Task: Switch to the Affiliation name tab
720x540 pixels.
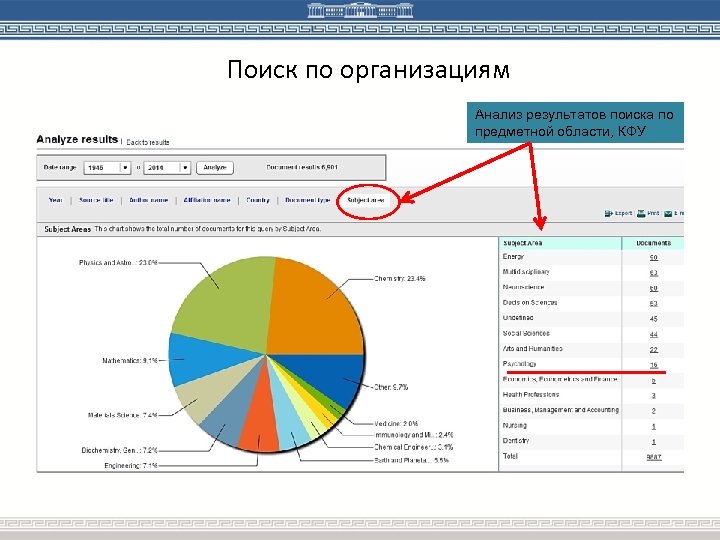Action: 207,200
